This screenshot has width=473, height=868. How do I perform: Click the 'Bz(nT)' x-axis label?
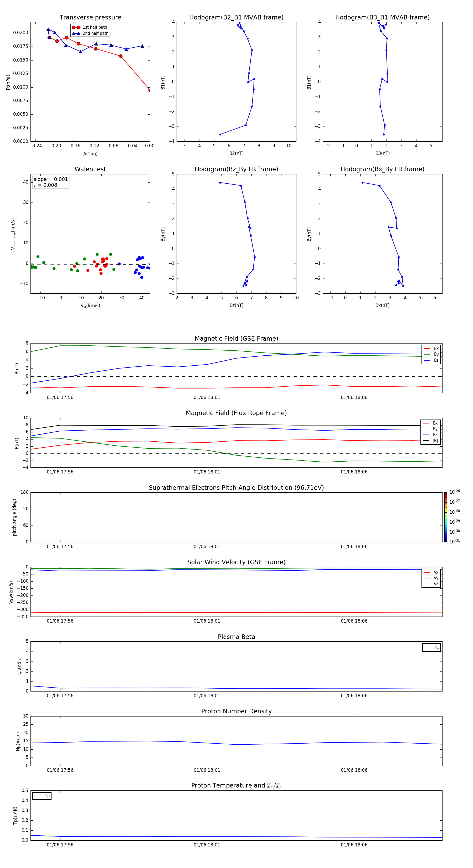click(236, 305)
